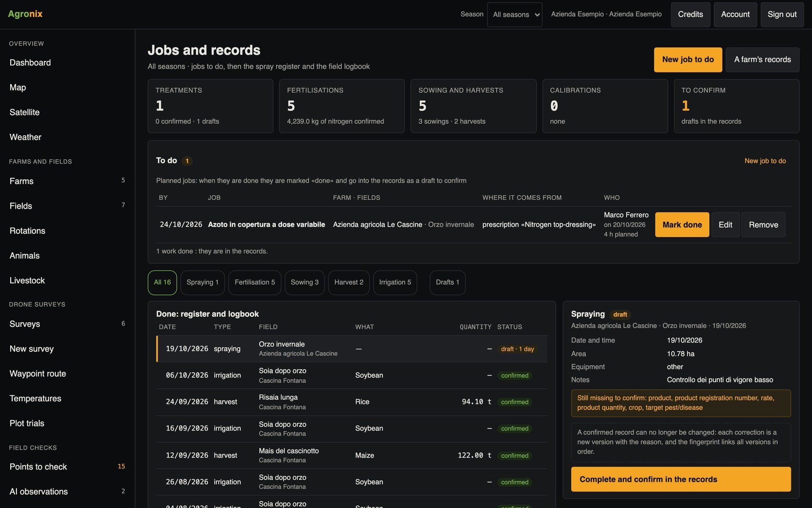Click the Agronix logo
Image resolution: width=812 pixels, height=508 pixels.
coord(25,14)
